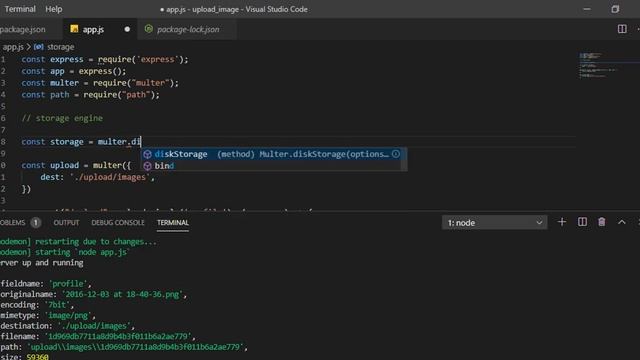
Task: Kill the terminal with the trash icon
Action: click(x=602, y=222)
